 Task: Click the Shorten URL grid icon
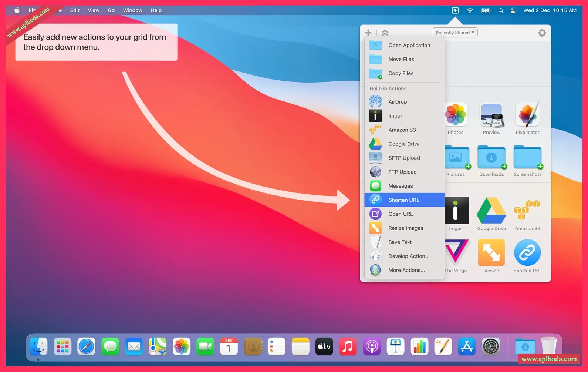527,253
